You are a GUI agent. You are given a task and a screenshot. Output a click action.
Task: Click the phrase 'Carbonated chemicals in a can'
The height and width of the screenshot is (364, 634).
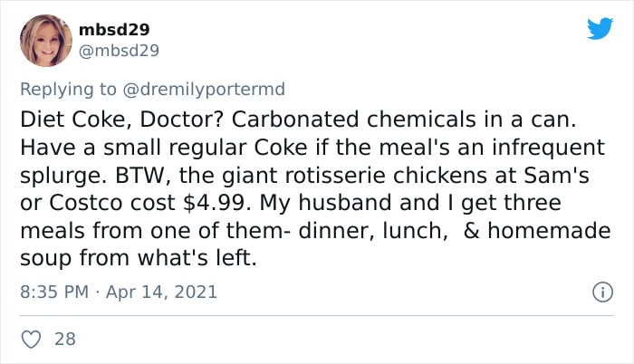pos(404,120)
